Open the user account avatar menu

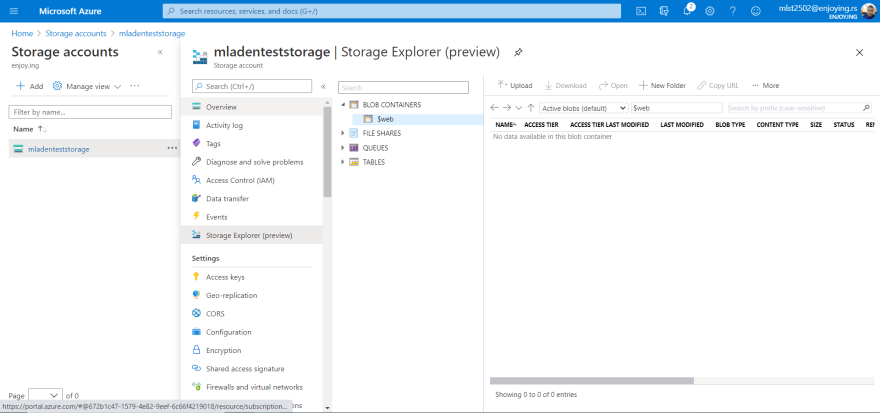pyautogui.click(x=869, y=11)
